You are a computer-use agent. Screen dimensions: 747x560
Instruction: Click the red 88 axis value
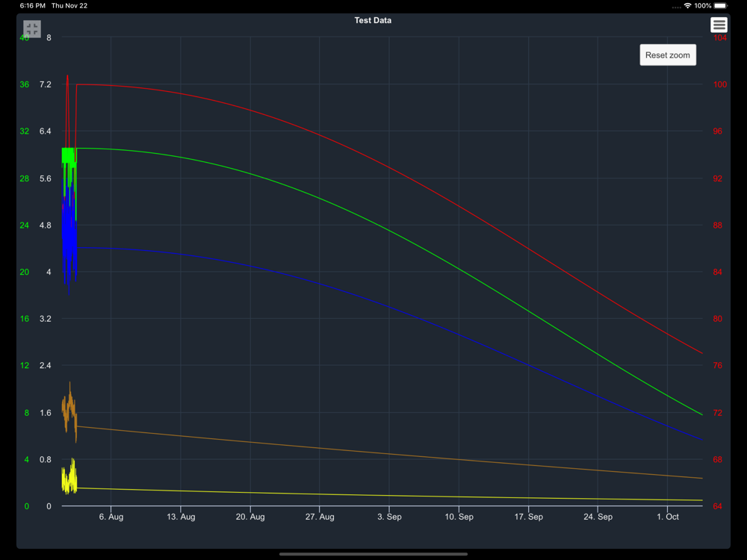coord(717,225)
